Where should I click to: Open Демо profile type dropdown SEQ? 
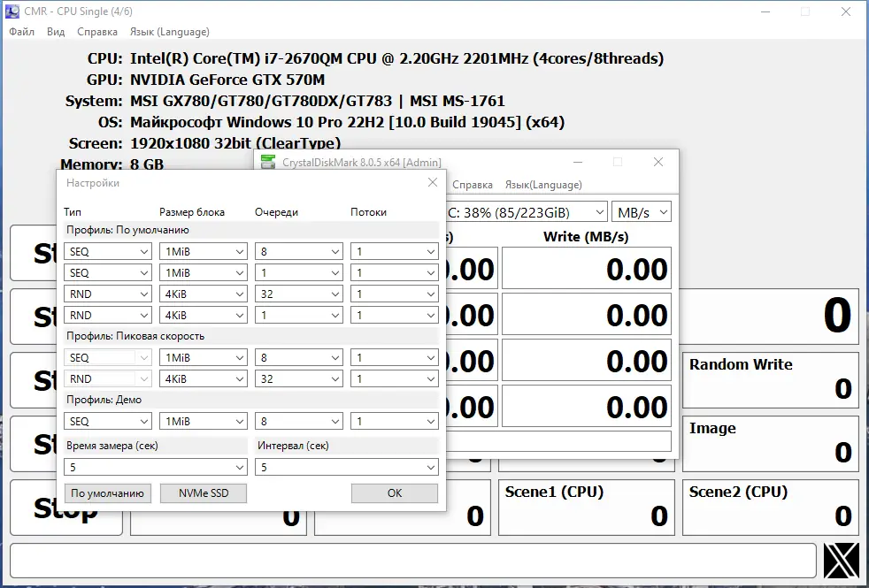point(107,422)
